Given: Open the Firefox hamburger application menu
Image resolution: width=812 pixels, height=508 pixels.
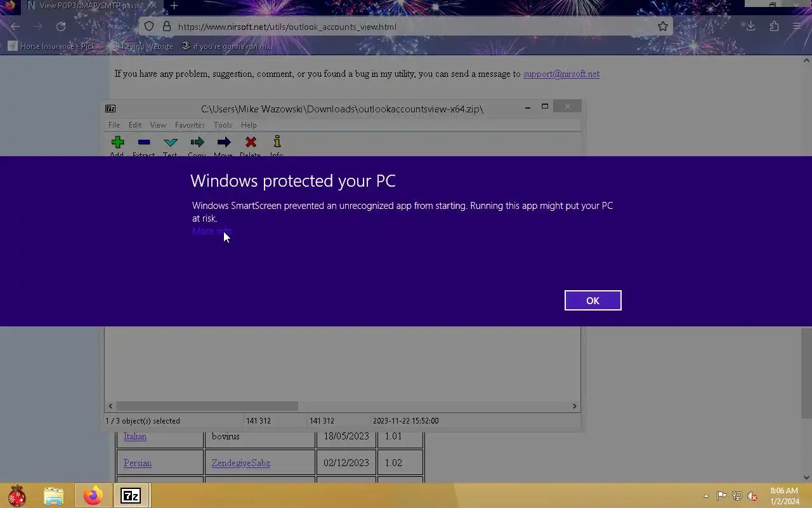Looking at the screenshot, I should point(797,27).
